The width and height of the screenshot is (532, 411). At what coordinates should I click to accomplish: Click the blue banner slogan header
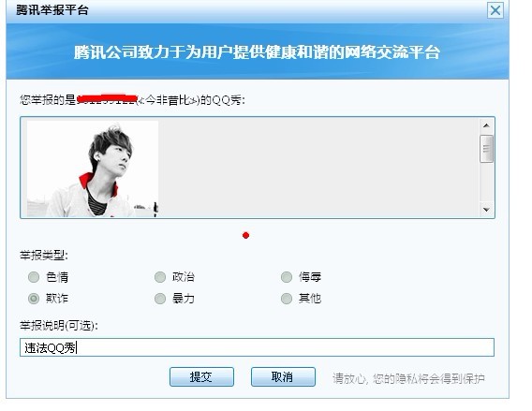tap(258, 51)
